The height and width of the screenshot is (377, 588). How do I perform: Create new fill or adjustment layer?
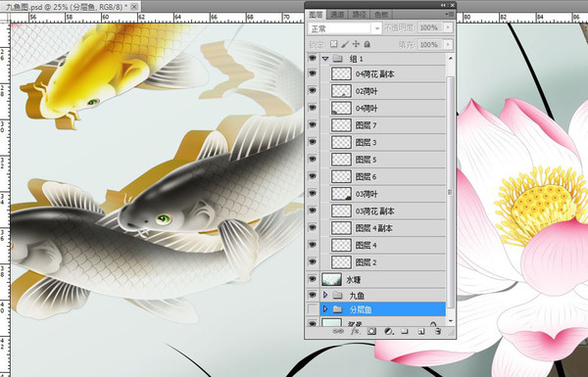[389, 331]
